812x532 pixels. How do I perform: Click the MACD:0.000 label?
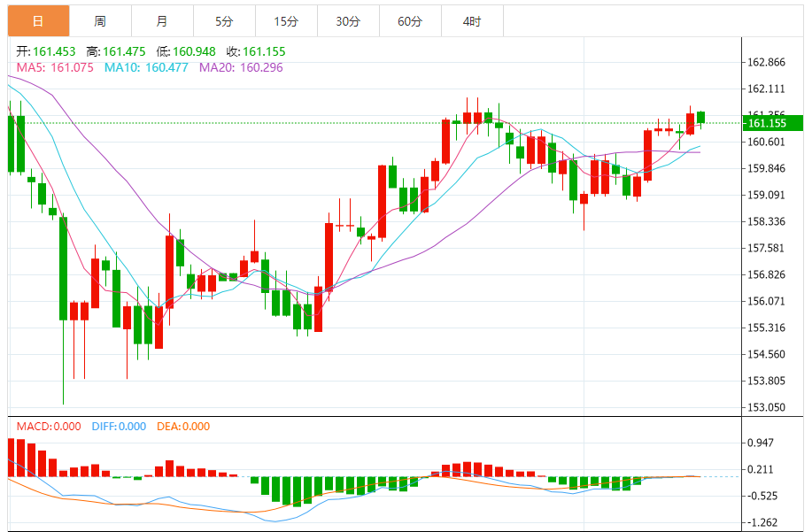(x=49, y=427)
